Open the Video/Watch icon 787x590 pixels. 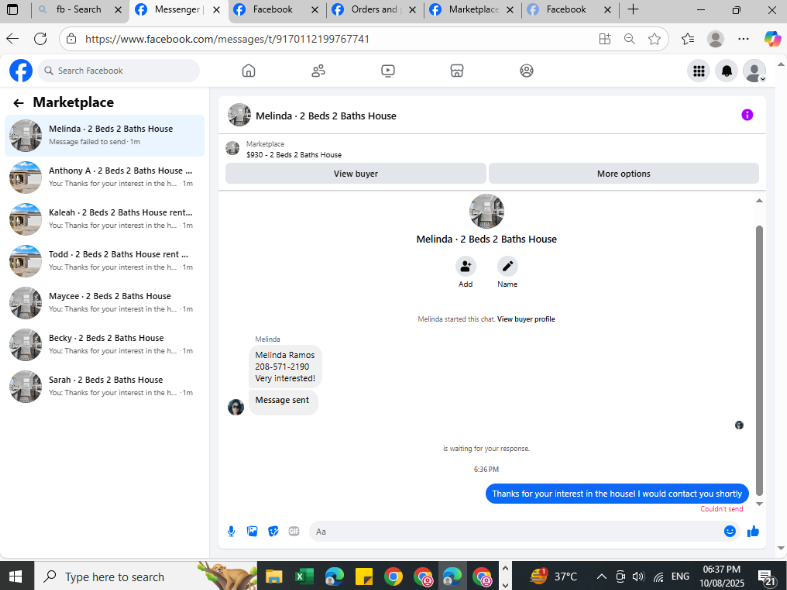tap(388, 71)
